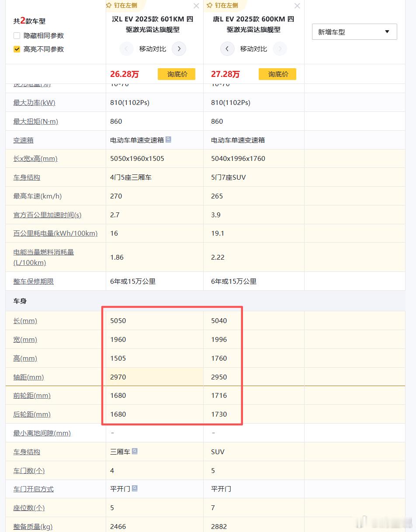Click the 座位数(个) parameter link
Screen dimensions: 416x532
(29, 508)
